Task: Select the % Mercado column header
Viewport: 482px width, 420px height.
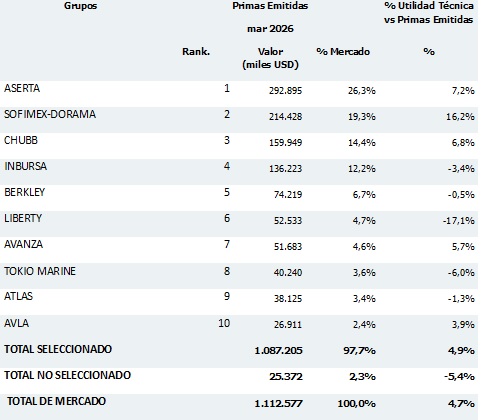Action: click(x=343, y=52)
